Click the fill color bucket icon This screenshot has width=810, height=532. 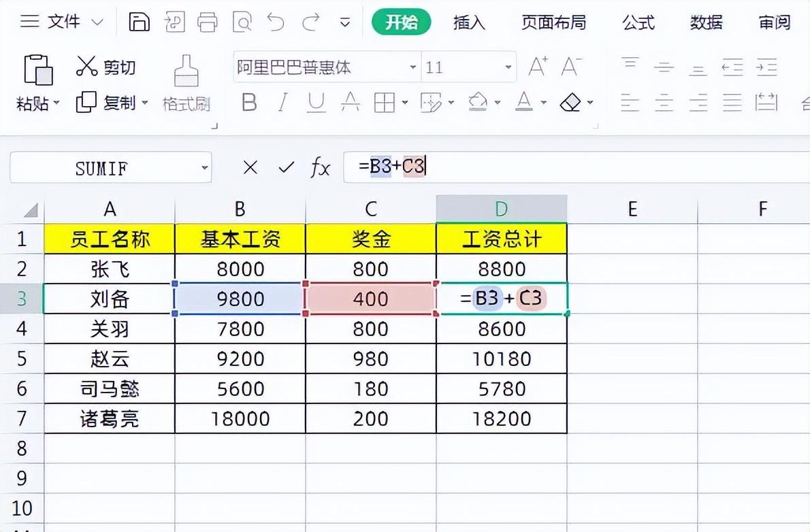(478, 102)
